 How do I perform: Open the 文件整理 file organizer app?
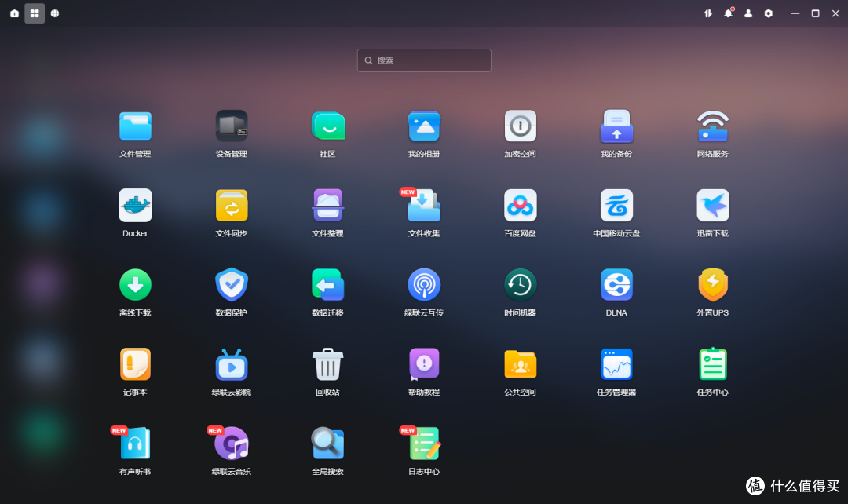click(x=327, y=206)
